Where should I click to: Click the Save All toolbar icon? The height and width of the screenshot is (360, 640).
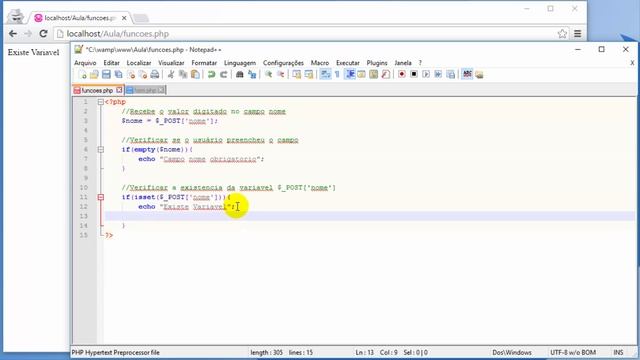click(x=118, y=75)
